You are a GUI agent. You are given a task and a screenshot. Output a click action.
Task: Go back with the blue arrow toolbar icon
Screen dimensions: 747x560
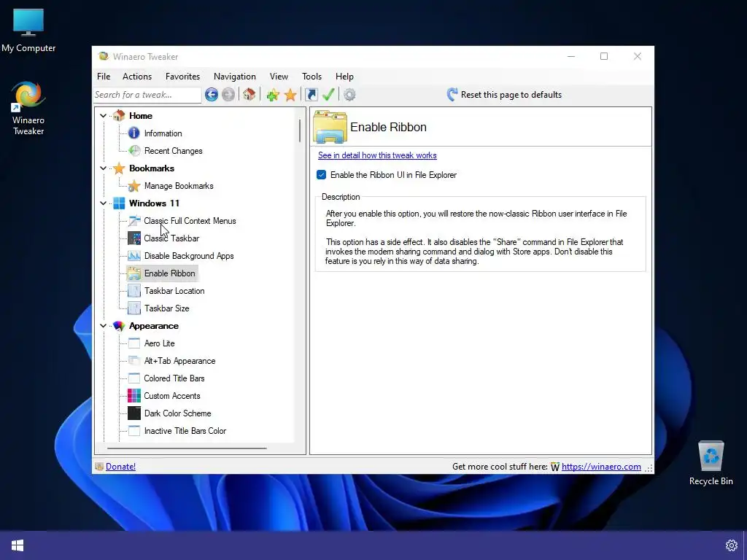tap(212, 95)
